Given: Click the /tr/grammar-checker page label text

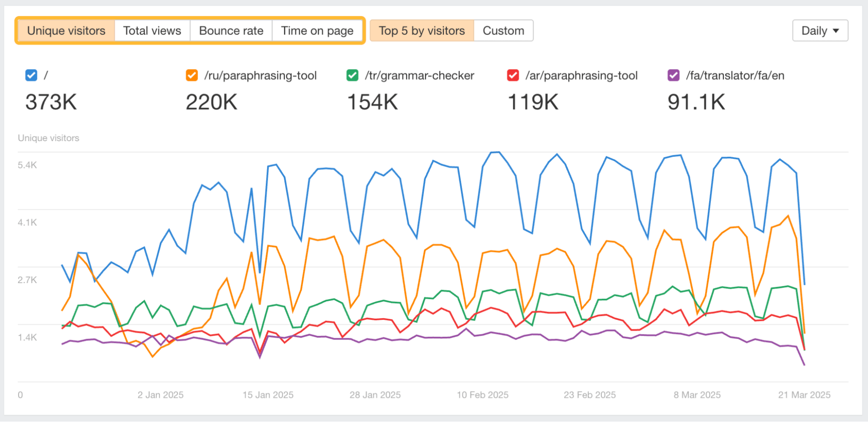Looking at the screenshot, I should (x=419, y=76).
